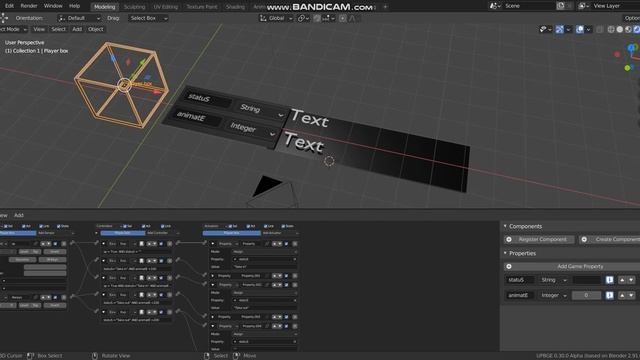Open the scene browse icon

coord(495,6)
